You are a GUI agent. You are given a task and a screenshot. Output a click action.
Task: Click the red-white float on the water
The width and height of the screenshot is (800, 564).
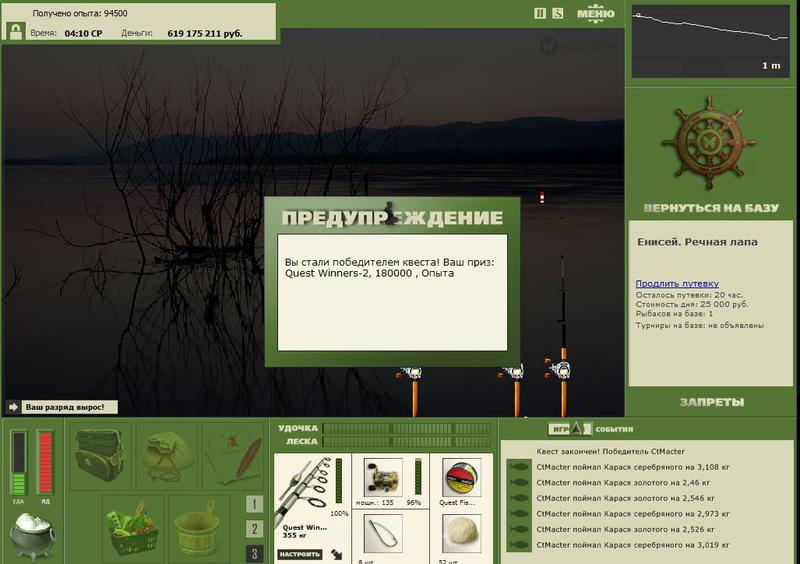tap(542, 197)
